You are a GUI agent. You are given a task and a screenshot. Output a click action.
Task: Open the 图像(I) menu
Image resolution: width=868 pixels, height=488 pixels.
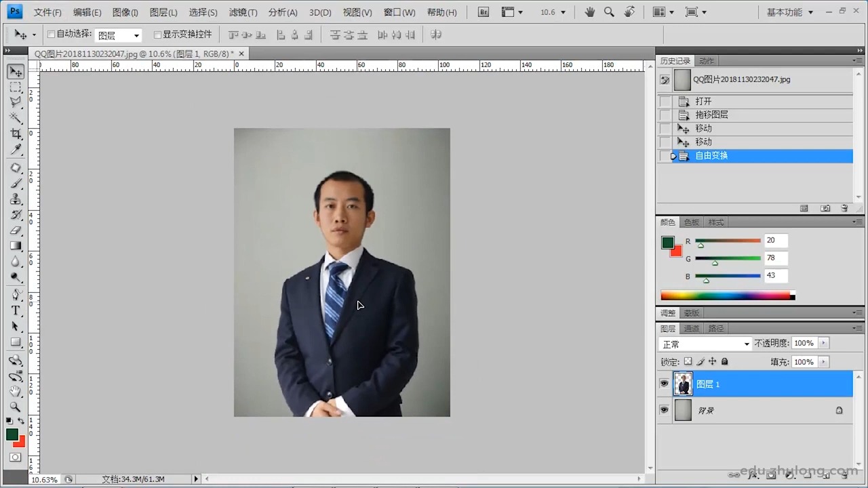pos(125,12)
